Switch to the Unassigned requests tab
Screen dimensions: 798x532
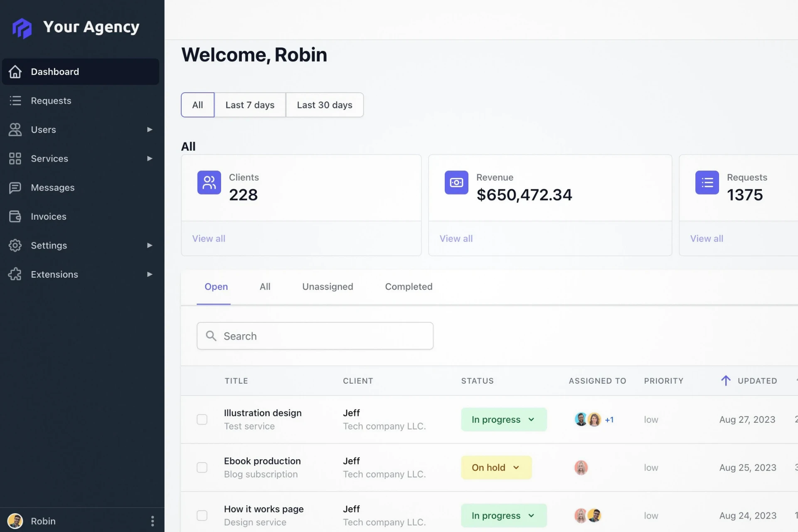328,287
